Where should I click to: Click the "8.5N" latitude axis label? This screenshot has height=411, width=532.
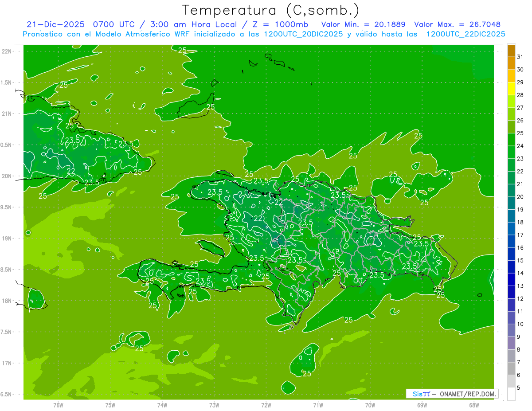point(7,270)
